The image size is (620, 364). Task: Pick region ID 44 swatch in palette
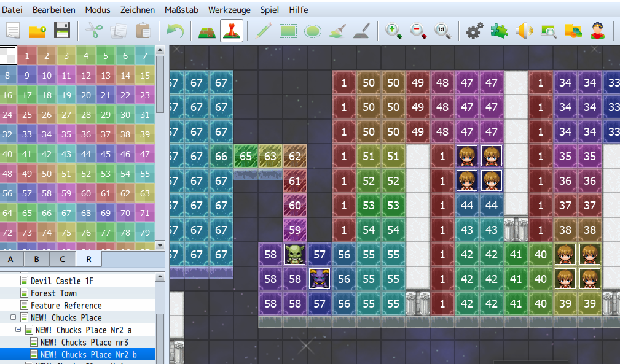pyautogui.click(x=86, y=154)
